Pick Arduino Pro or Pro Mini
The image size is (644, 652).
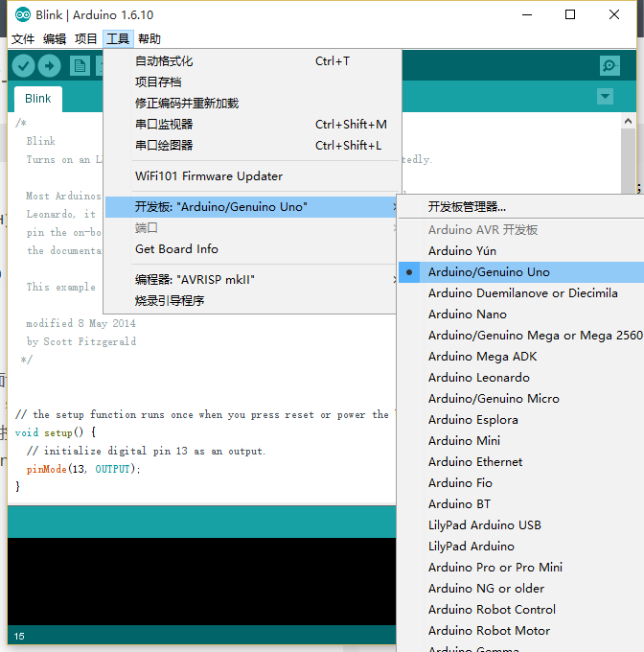tap(521, 568)
